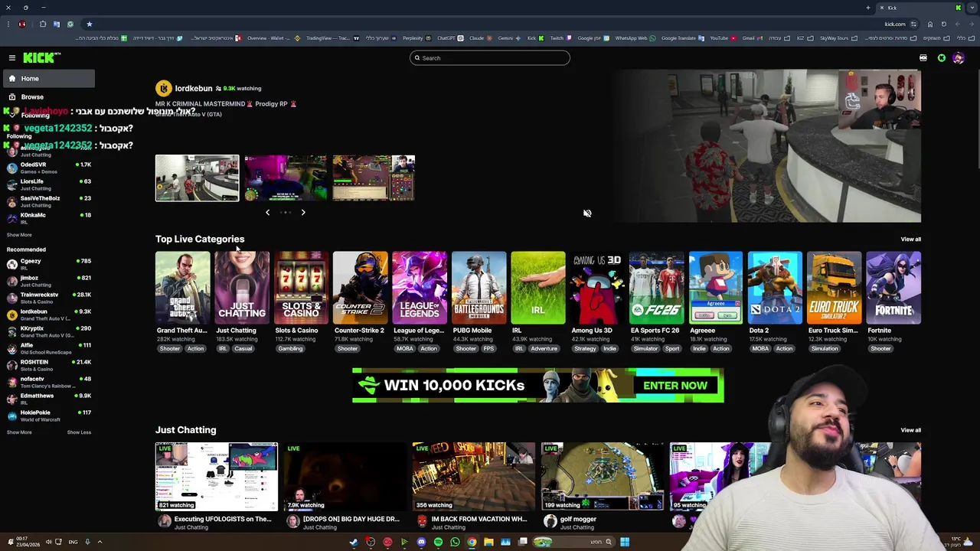Click the Kick logo to go home
Viewport: 980px width, 551px height.
point(41,57)
